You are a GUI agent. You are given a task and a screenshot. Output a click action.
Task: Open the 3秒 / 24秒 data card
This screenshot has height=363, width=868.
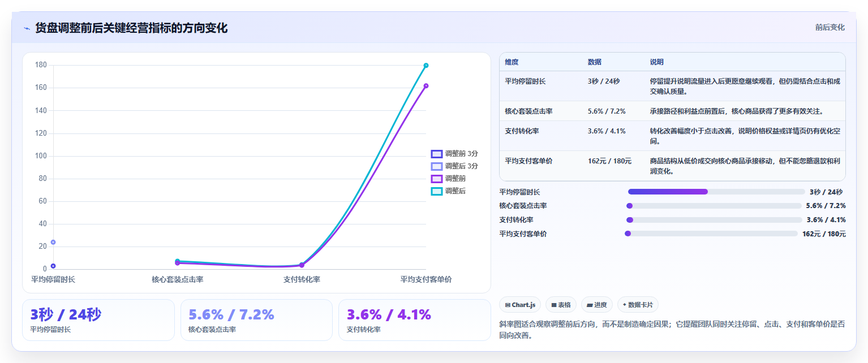pyautogui.click(x=98, y=320)
